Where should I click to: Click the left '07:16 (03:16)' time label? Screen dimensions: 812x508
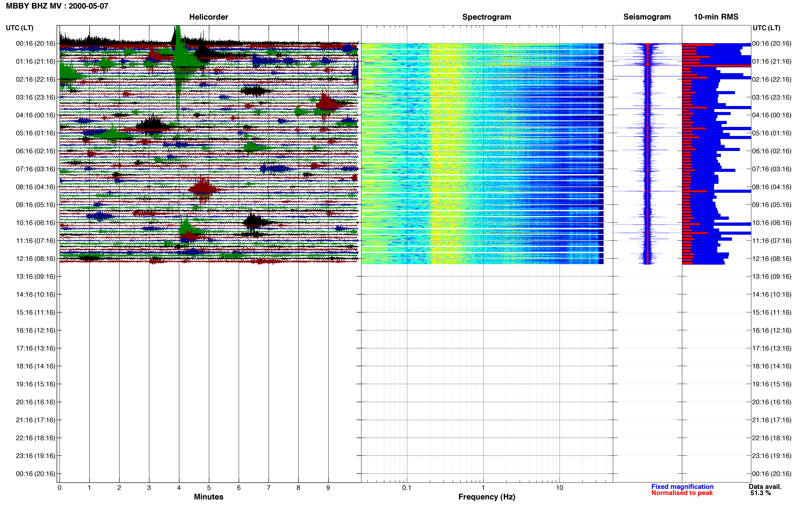coord(36,169)
